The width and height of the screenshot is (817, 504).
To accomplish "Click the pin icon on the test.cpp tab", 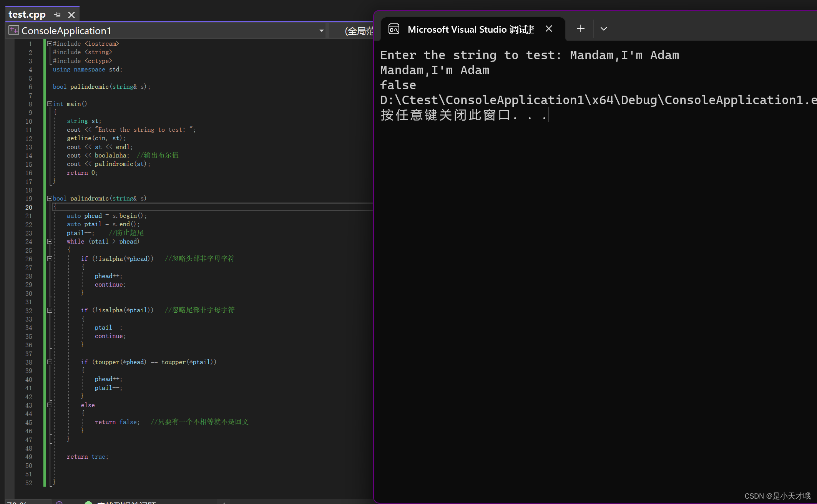I will click(57, 15).
